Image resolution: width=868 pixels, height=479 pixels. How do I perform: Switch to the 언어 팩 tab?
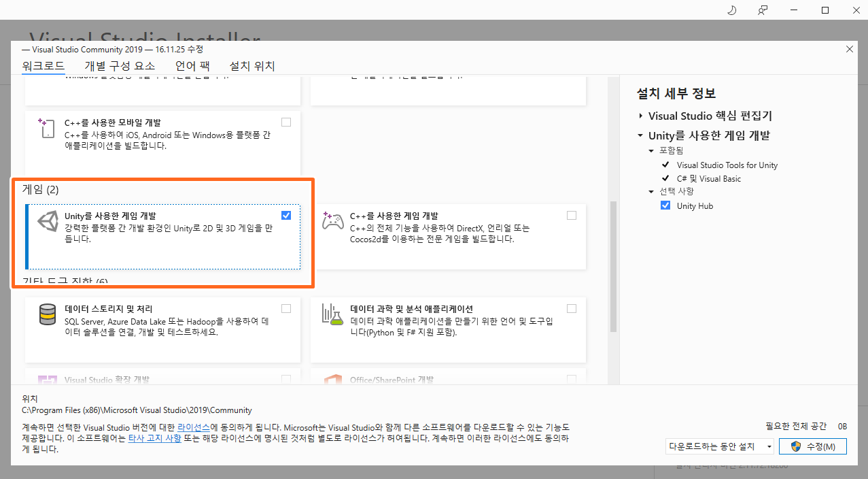tap(192, 66)
